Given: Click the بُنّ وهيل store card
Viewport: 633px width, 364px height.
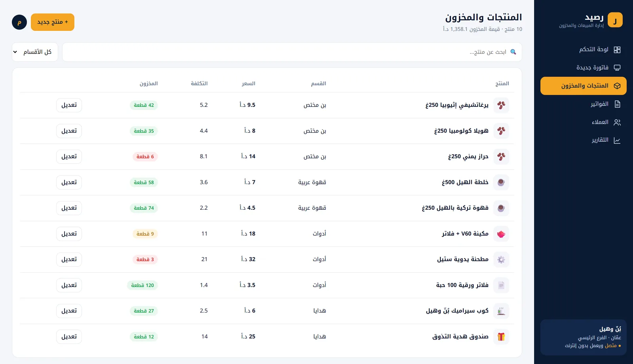Looking at the screenshot, I should pyautogui.click(x=583, y=337).
